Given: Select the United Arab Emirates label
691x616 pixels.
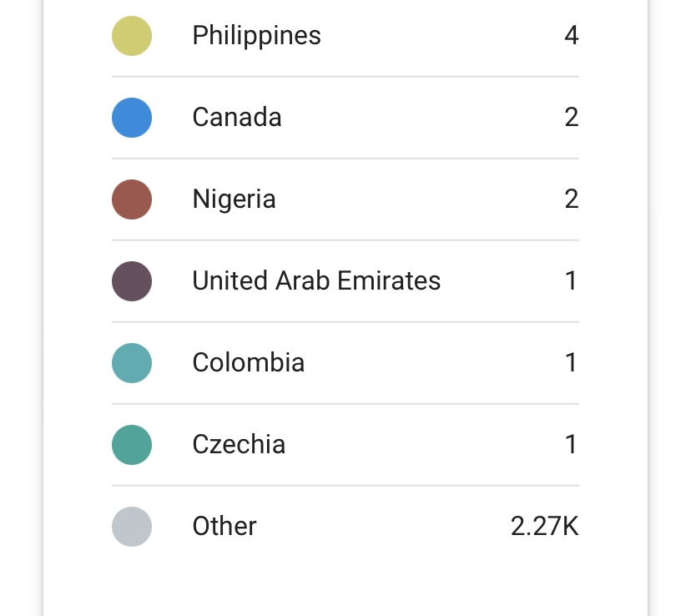Looking at the screenshot, I should click(316, 280).
